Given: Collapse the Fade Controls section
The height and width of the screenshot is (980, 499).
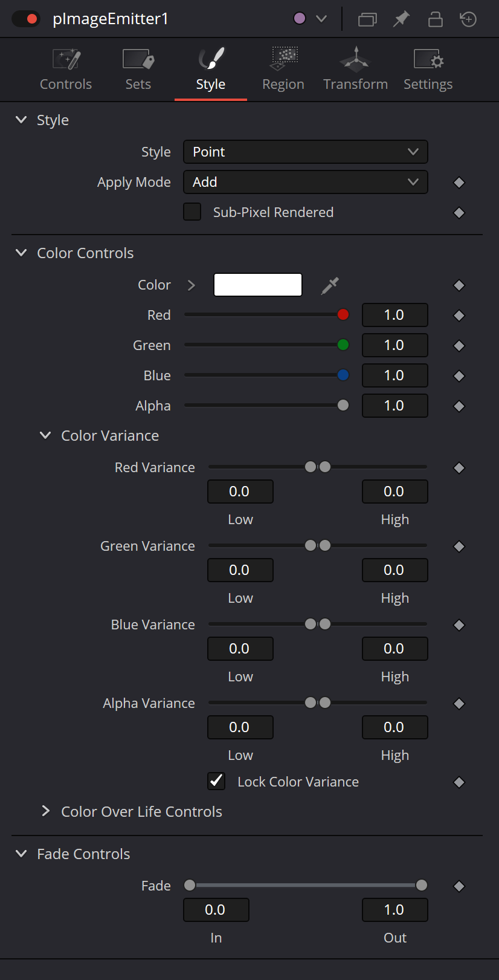Looking at the screenshot, I should point(21,854).
